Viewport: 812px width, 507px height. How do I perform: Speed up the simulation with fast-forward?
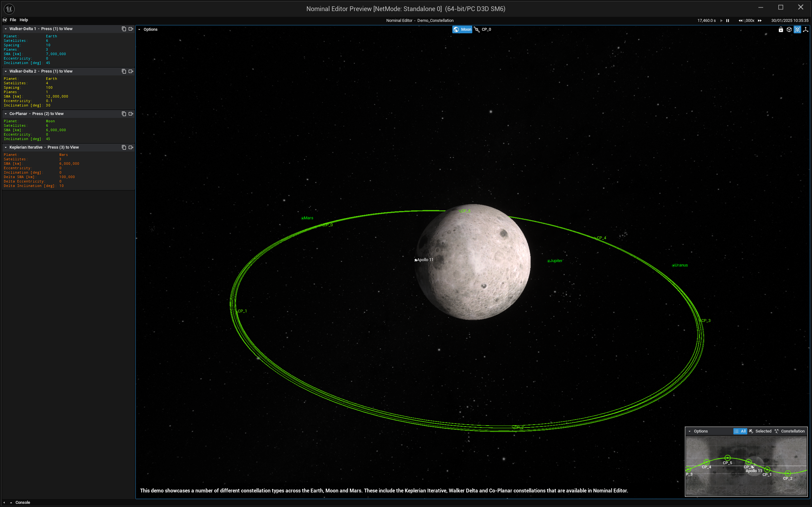(759, 21)
